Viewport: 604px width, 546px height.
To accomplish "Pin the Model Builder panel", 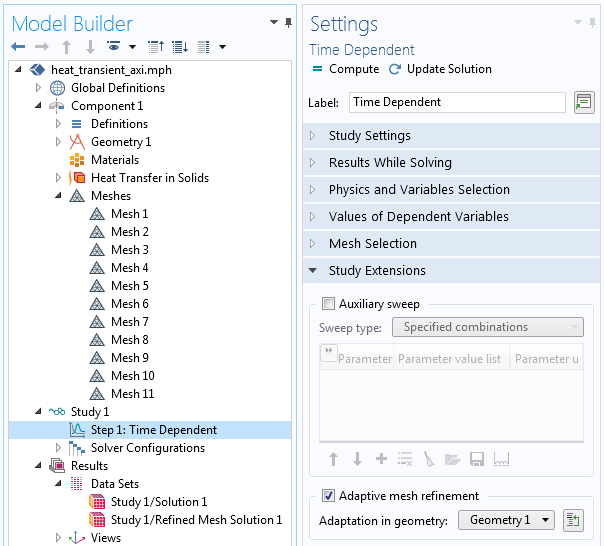I will (289, 23).
